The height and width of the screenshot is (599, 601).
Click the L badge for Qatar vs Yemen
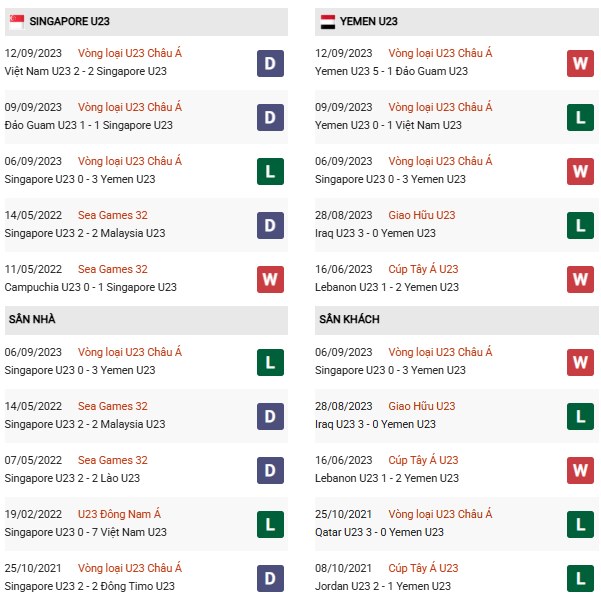[580, 524]
